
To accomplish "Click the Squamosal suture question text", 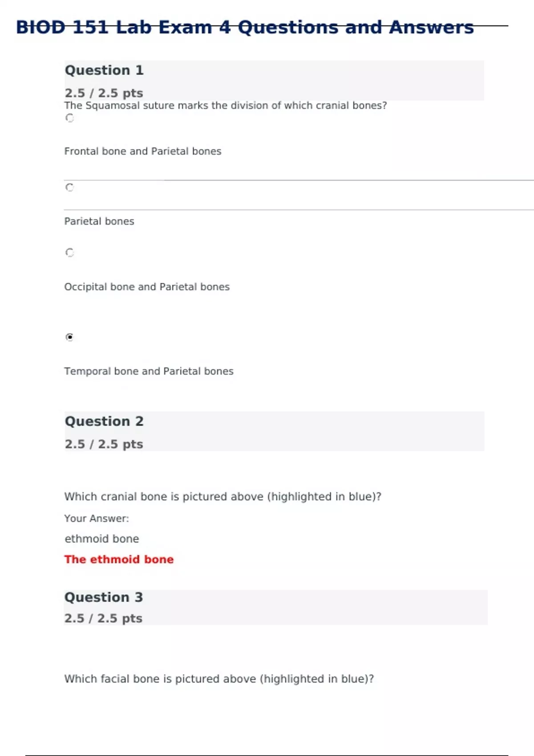I will 225,105.
